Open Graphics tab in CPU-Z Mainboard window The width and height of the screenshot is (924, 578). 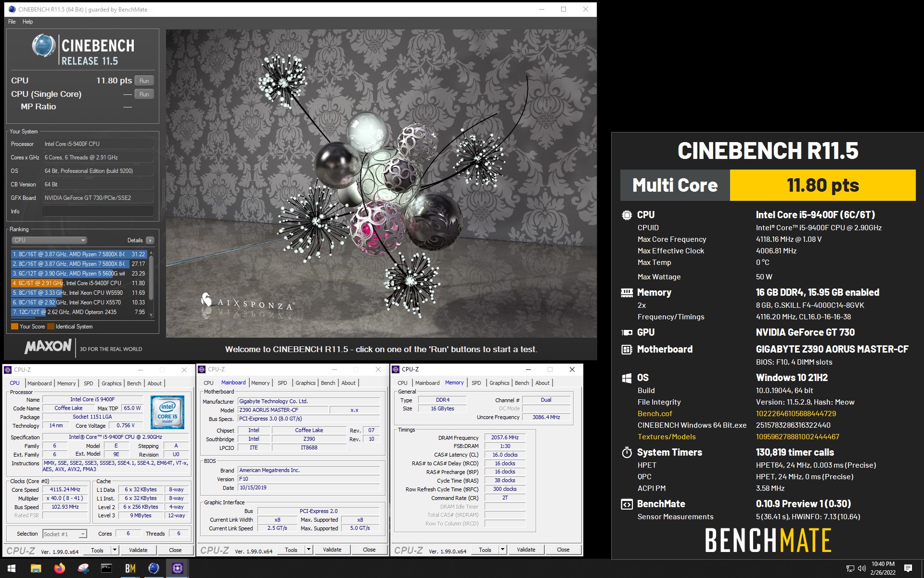[306, 383]
